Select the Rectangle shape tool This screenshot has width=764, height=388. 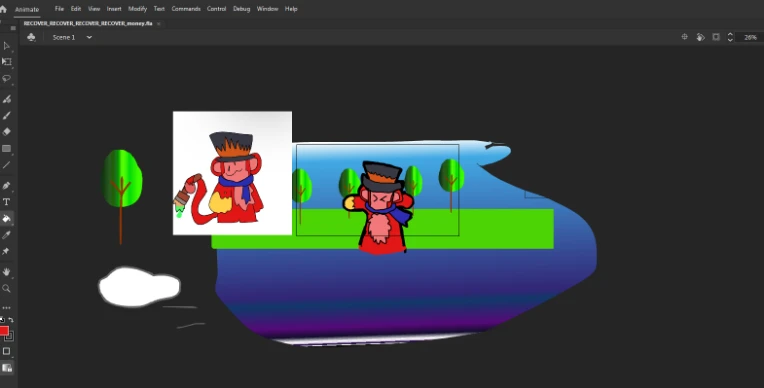tap(7, 149)
